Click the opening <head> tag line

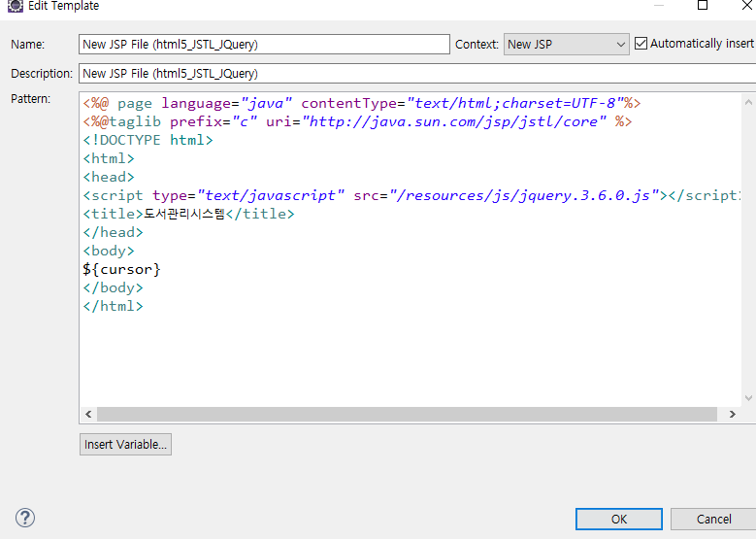tap(109, 177)
